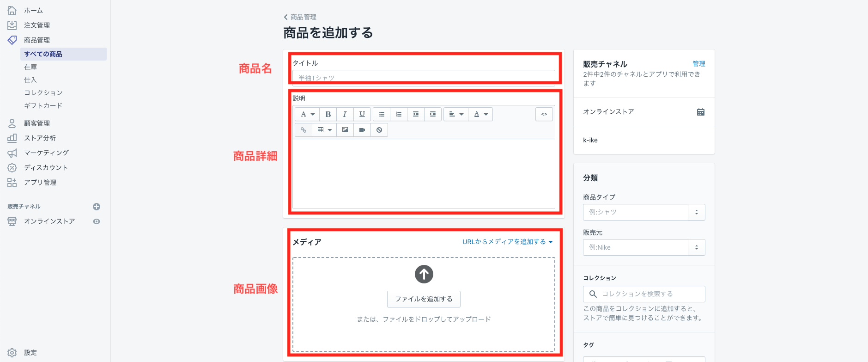The height and width of the screenshot is (362, 868).
Task: Select 仕入 submenu item
Action: 30,80
